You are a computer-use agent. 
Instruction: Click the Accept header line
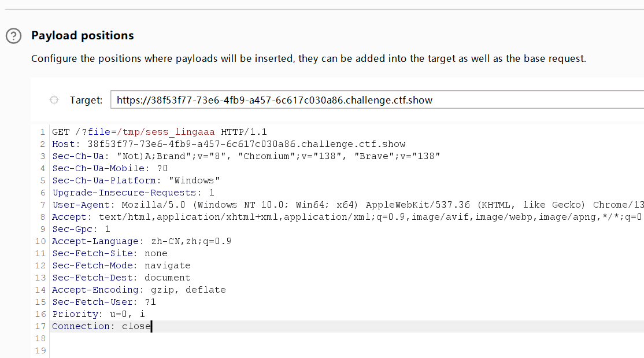tap(348, 217)
